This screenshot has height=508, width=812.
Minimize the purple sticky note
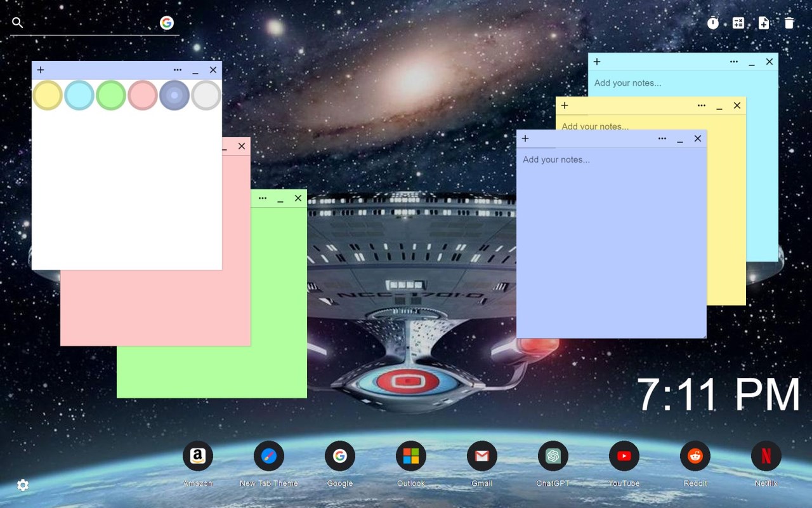pos(680,139)
